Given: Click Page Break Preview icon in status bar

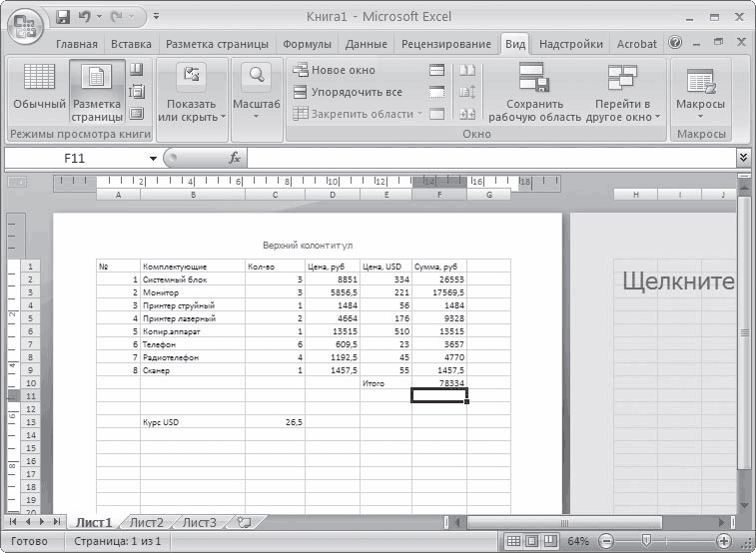Looking at the screenshot, I should [x=550, y=541].
